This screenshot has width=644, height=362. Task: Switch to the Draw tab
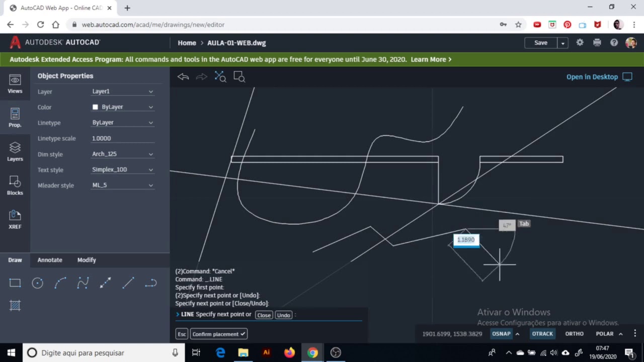click(15, 260)
